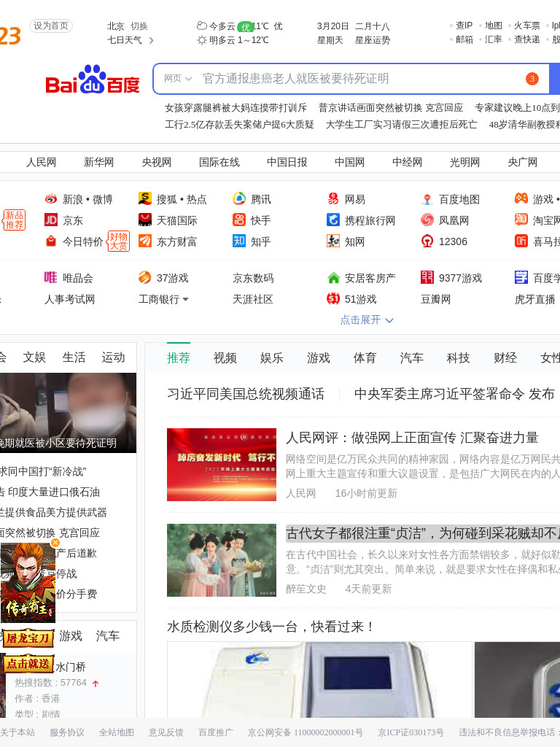
Task: Open 人事考试网 link
Action: tap(69, 299)
